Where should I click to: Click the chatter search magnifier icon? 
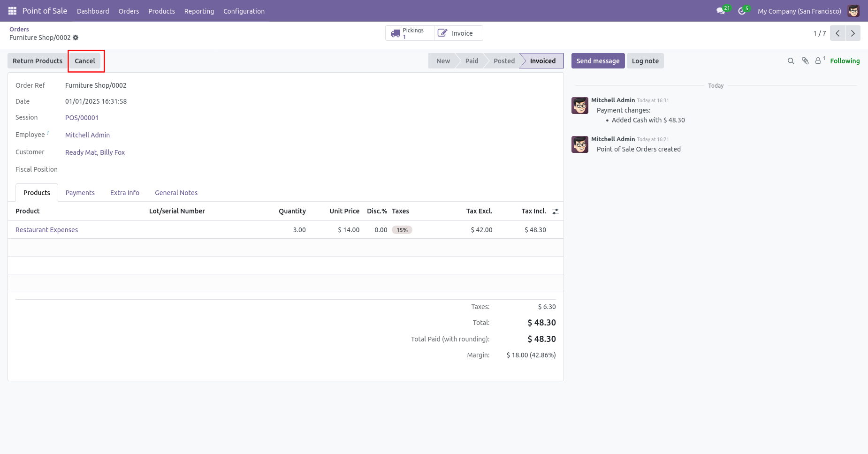click(791, 61)
